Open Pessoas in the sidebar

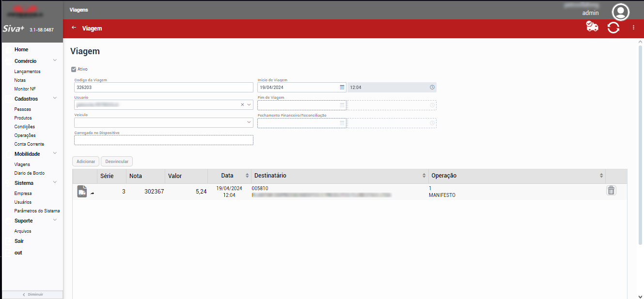(23, 109)
